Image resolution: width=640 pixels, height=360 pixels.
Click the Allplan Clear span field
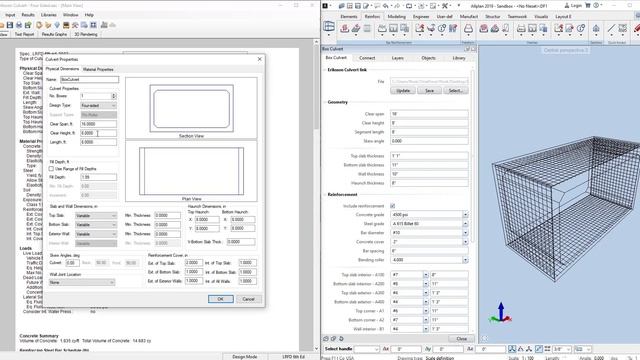coord(429,114)
